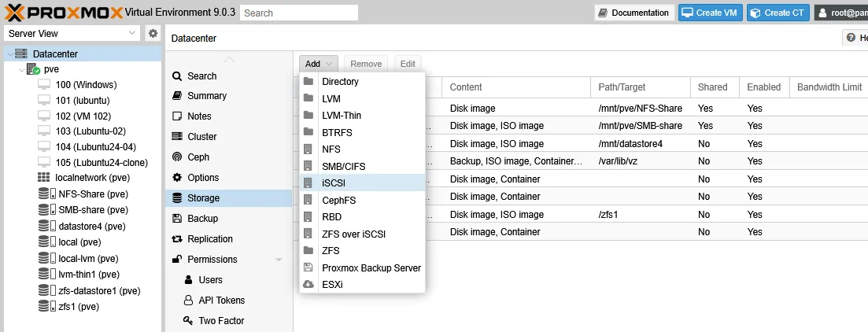Click the Notes icon in sidebar
Screen dimensions: 868x332
click(x=177, y=116)
